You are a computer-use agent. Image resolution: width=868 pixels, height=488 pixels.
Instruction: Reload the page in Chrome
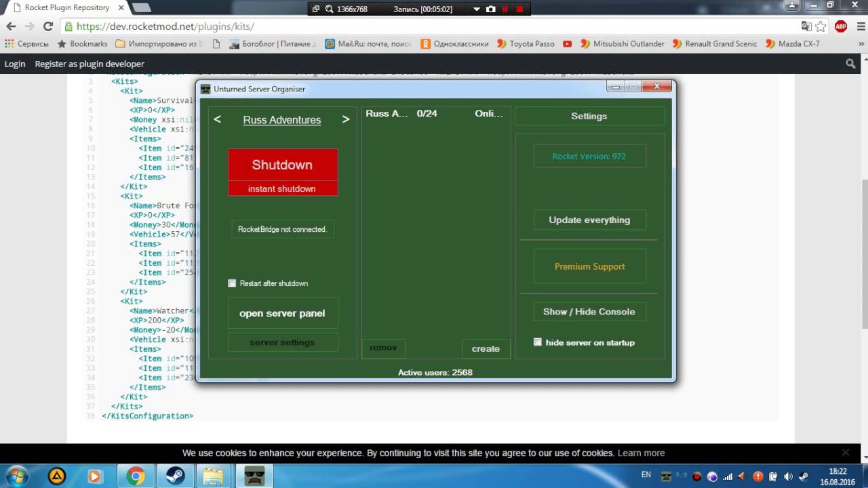tap(48, 26)
